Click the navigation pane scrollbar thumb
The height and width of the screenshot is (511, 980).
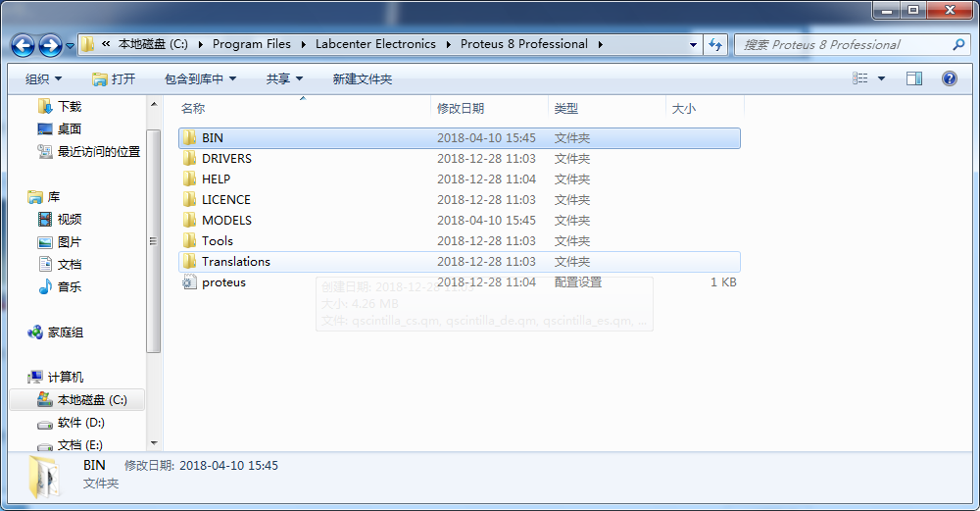tap(154, 241)
